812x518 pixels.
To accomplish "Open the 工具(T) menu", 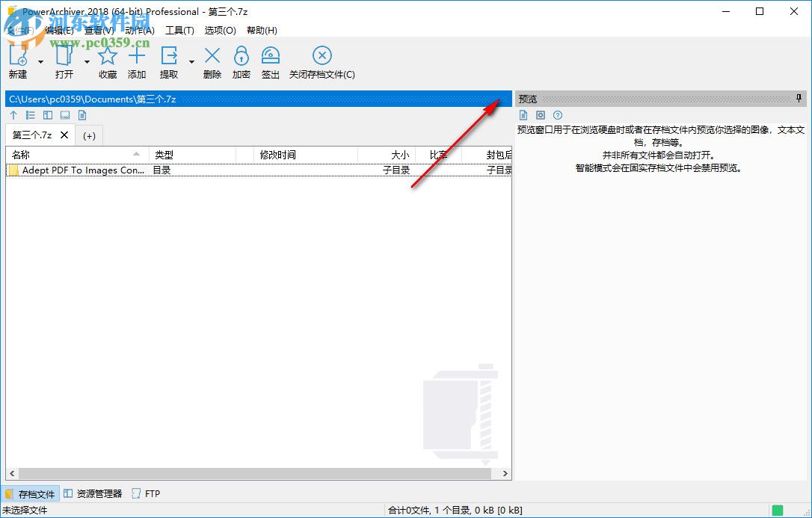I will click(179, 30).
